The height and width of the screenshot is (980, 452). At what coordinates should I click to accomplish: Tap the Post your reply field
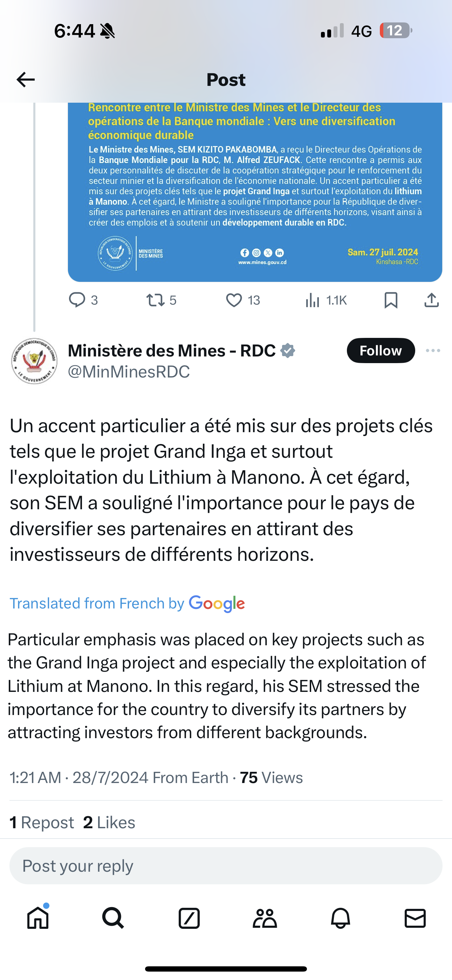point(226,865)
